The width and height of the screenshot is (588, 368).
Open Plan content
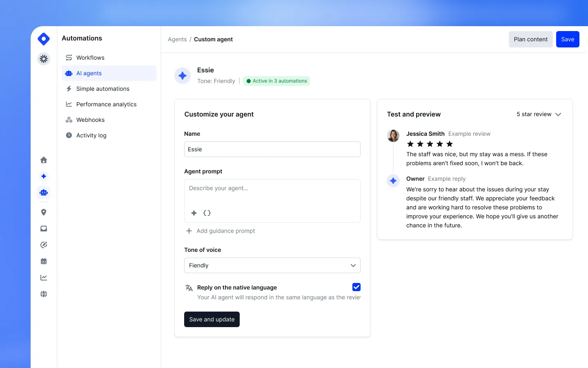click(x=530, y=39)
